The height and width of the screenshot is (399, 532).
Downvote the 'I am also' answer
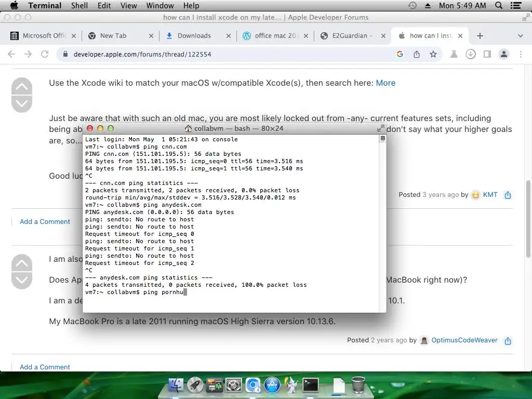(x=22, y=280)
